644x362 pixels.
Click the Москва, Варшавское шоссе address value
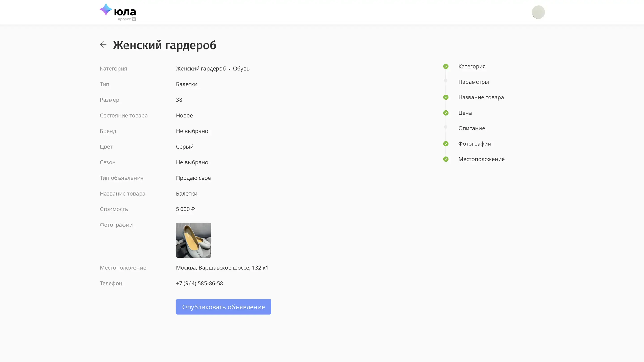[222, 268]
